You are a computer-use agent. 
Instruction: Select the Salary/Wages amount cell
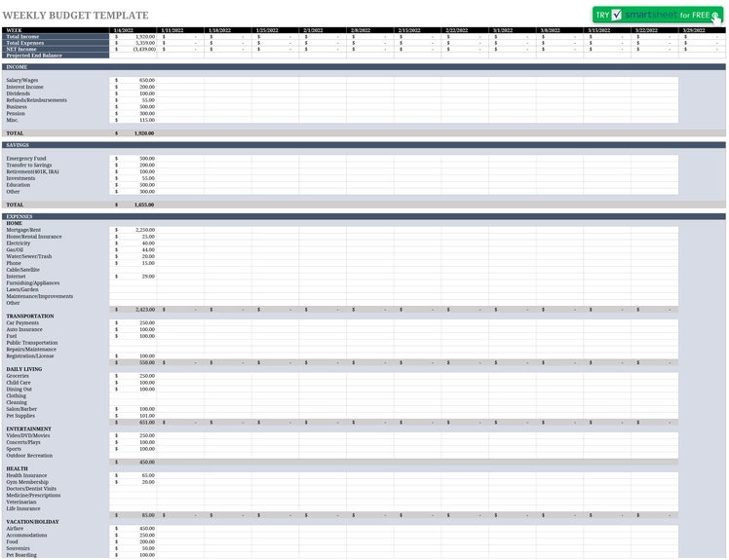coord(133,80)
